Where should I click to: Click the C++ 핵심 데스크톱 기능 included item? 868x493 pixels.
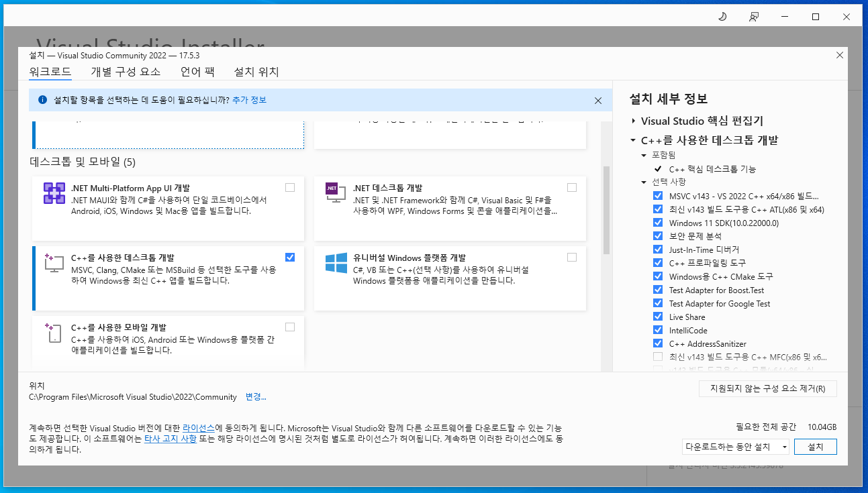(x=712, y=169)
